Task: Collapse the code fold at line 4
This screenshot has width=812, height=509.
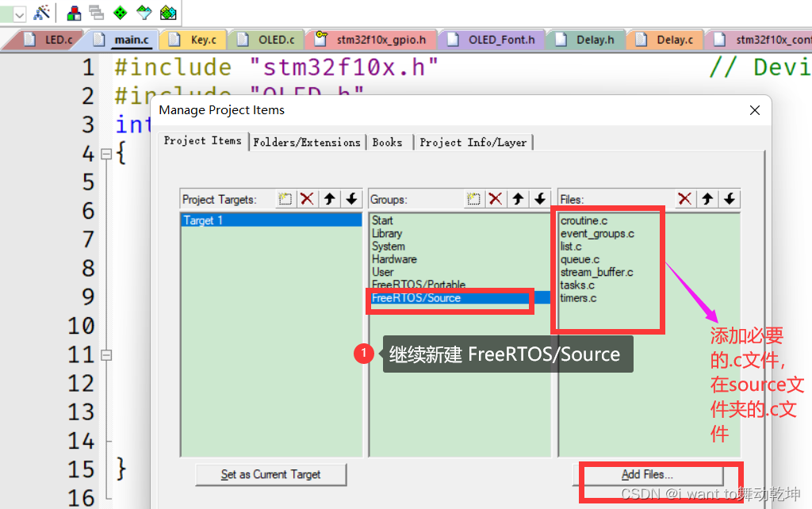Action: (x=106, y=155)
